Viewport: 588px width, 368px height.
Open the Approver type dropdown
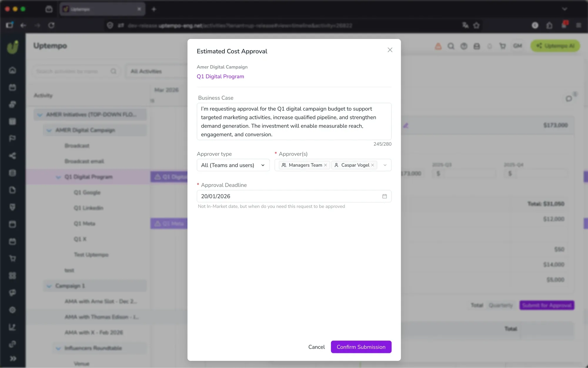click(233, 165)
